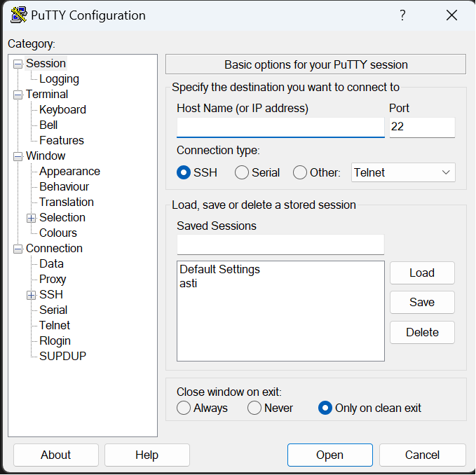Go to the Appearance settings panel
Image resolution: width=476 pixels, height=475 pixels.
[69, 172]
